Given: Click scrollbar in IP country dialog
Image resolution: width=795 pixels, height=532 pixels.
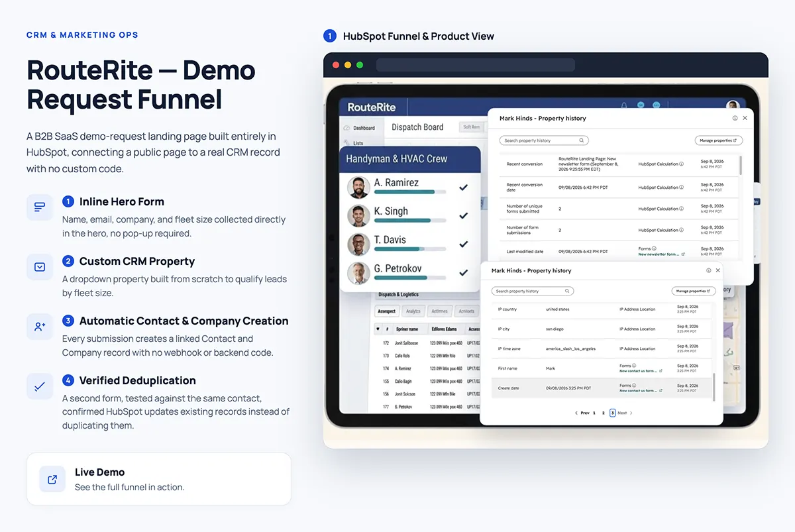Looking at the screenshot, I should [x=714, y=386].
